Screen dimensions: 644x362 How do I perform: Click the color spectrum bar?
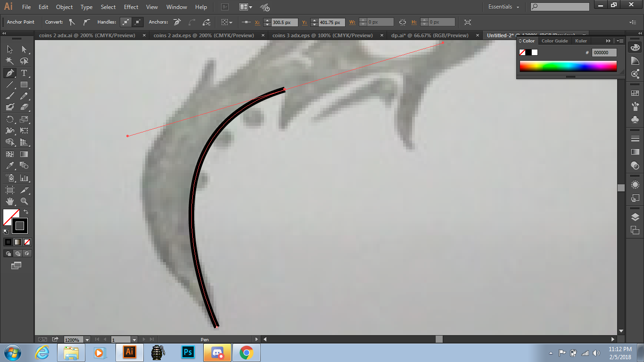pyautogui.click(x=568, y=66)
